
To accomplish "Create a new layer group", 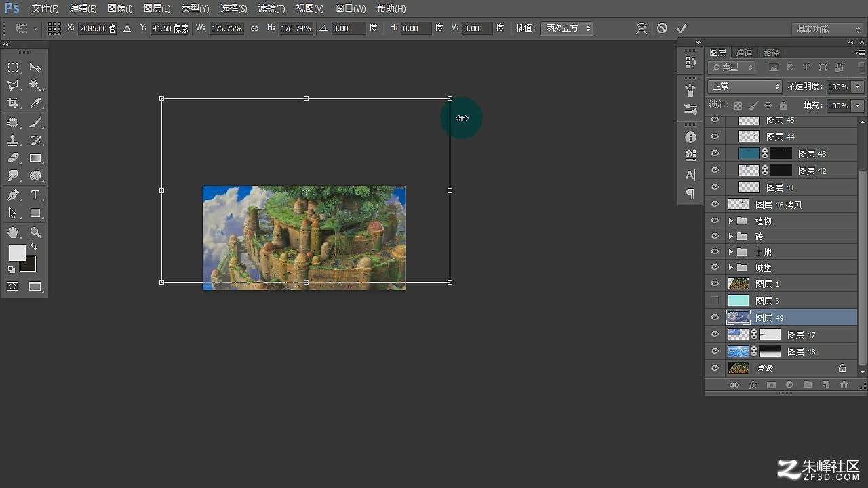I will (807, 385).
